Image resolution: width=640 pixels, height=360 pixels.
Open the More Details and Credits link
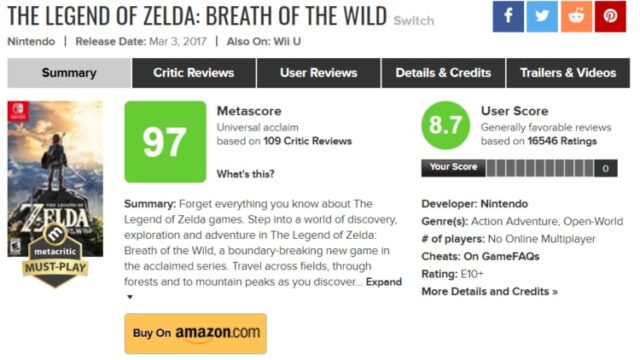489,291
